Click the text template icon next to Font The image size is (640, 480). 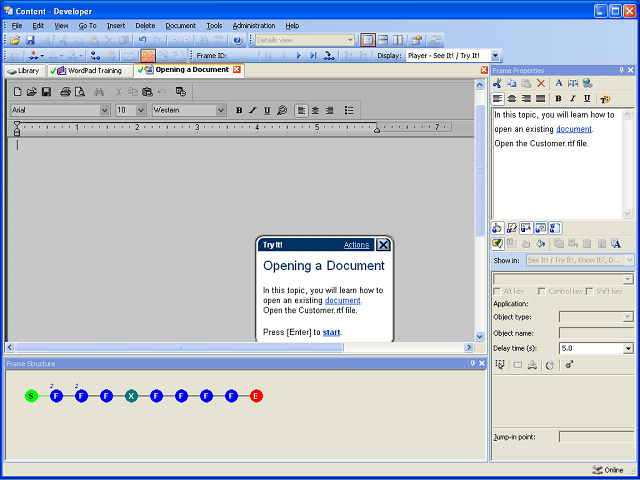pyautogui.click(x=573, y=83)
